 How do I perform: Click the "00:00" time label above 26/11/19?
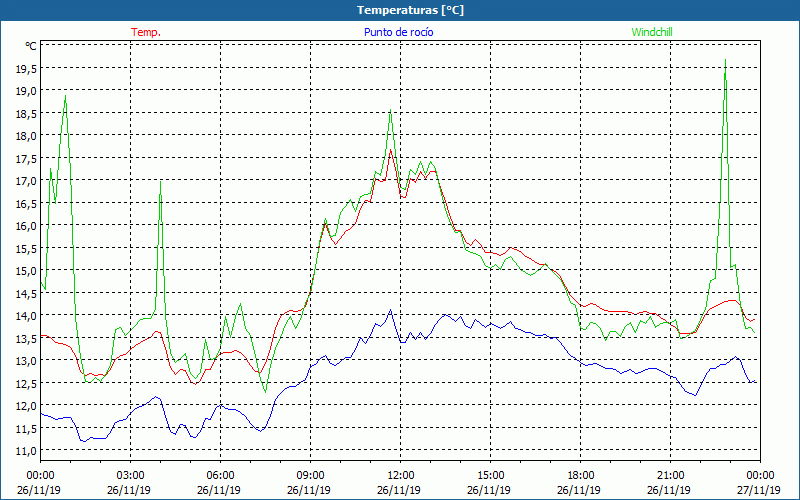(40, 476)
